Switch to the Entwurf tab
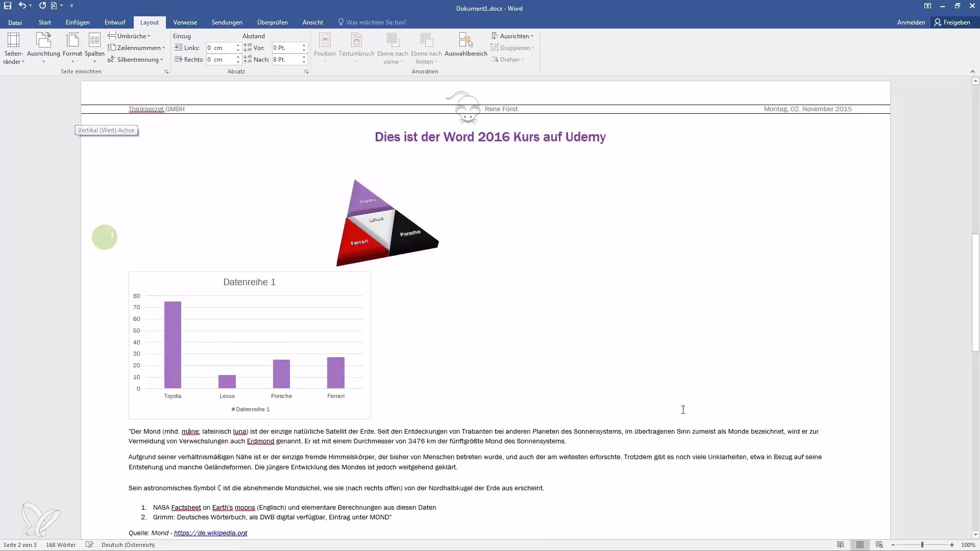The width and height of the screenshot is (980, 551). pos(115,22)
